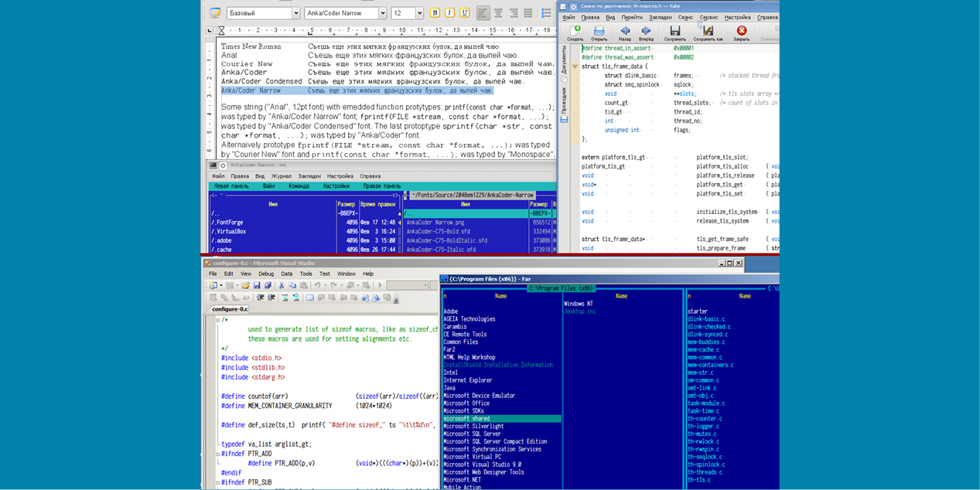
Task: Collapse the #ifndef PTR_SUB region
Action: coord(217,483)
